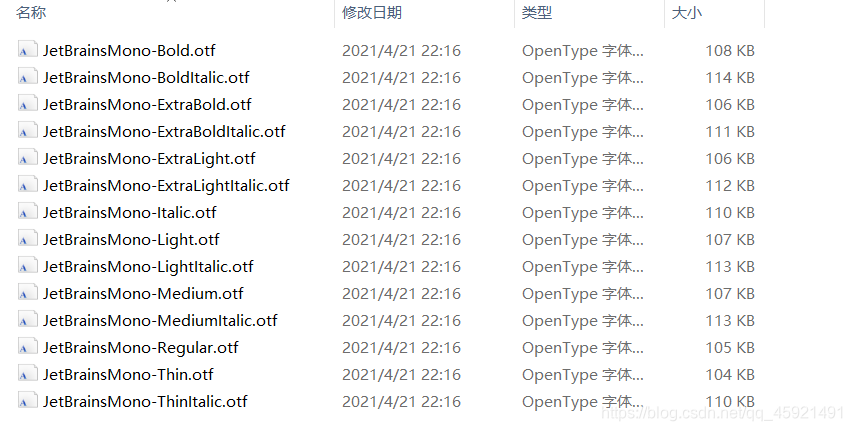Click the JetBrainsMono-Bold.otf font file icon
This screenshot has width=852, height=431.
pyautogui.click(x=28, y=50)
